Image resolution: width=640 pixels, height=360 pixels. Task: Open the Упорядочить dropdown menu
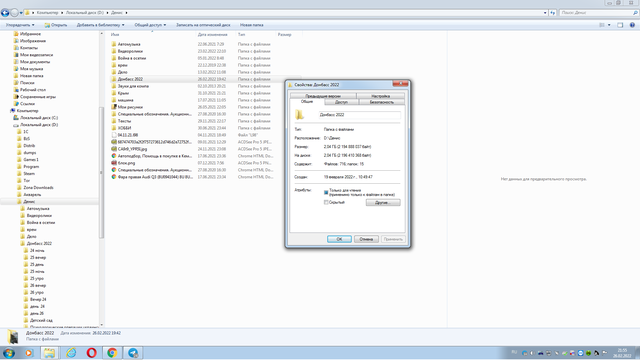coord(20,25)
